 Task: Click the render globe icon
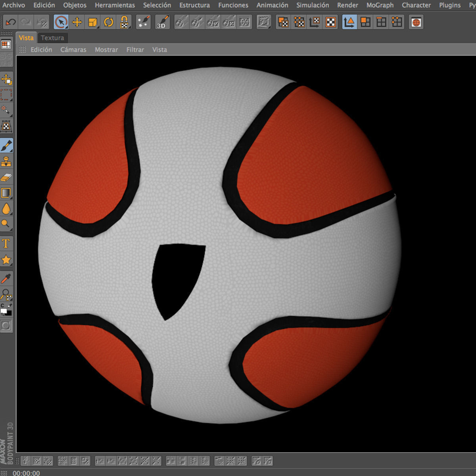(416, 22)
